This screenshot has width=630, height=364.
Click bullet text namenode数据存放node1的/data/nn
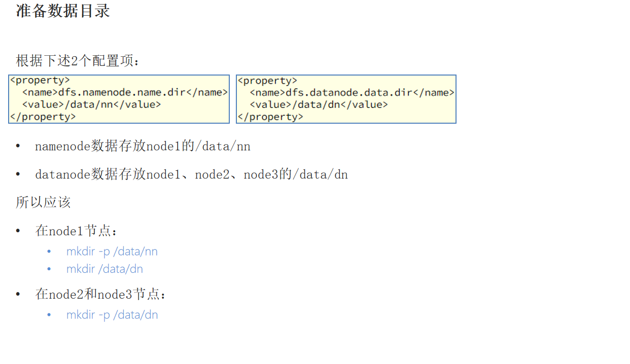pos(143,147)
